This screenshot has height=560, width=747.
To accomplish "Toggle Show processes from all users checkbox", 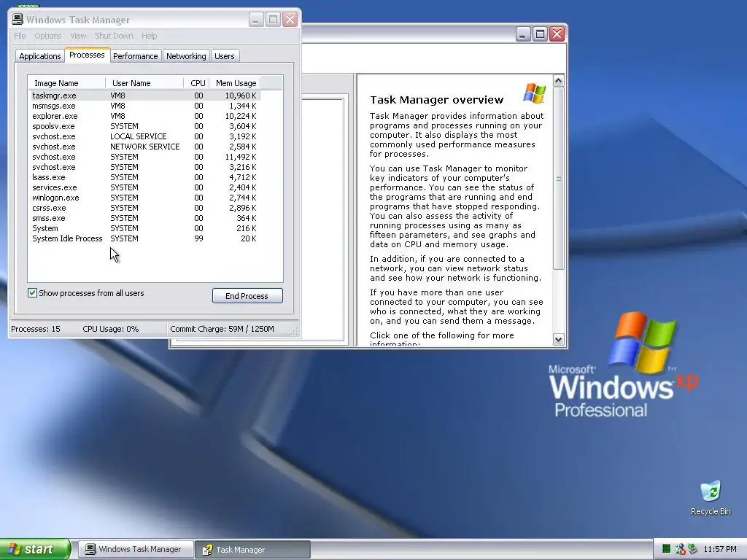I will (x=32, y=293).
